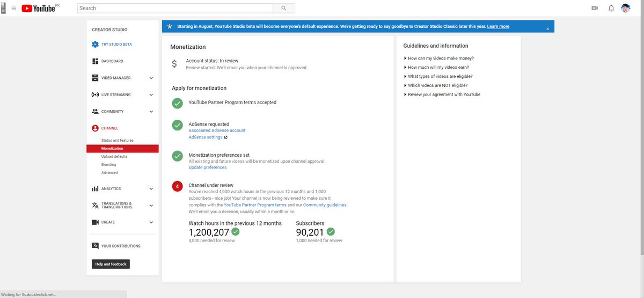Click the 90,201 subscribers value
644x298 pixels.
point(310,232)
